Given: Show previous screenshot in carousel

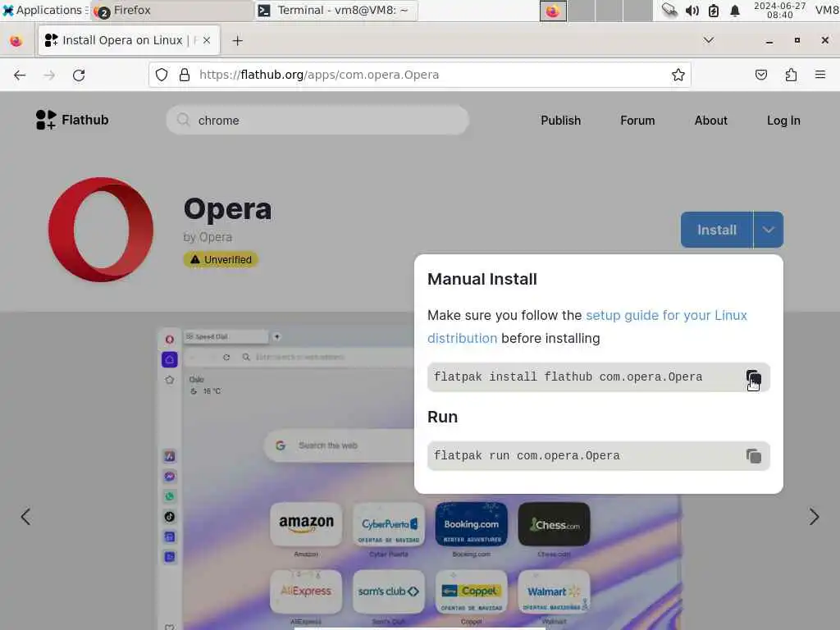Looking at the screenshot, I should tap(25, 517).
